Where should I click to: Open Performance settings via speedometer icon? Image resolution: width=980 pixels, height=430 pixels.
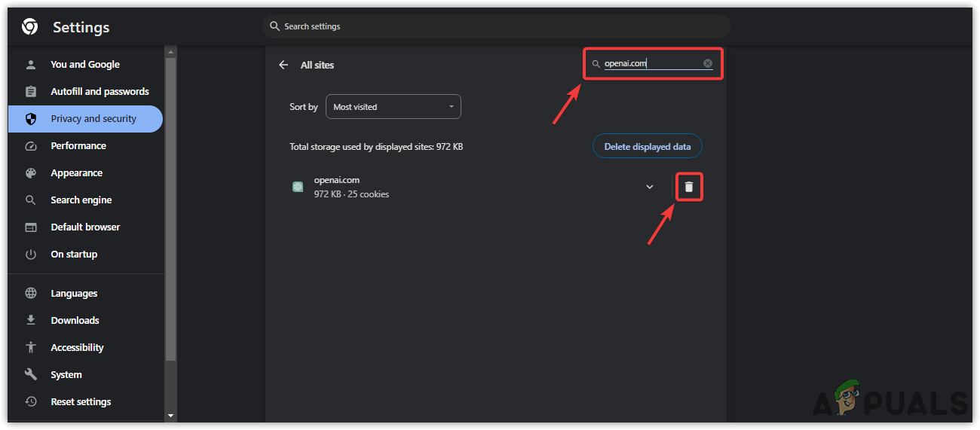coord(31,146)
